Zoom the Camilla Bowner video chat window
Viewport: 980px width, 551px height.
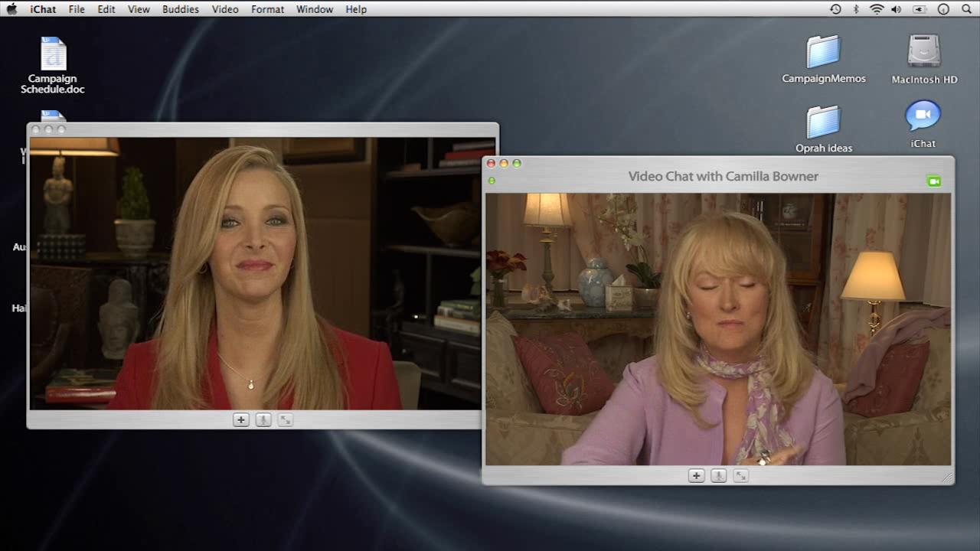point(517,163)
